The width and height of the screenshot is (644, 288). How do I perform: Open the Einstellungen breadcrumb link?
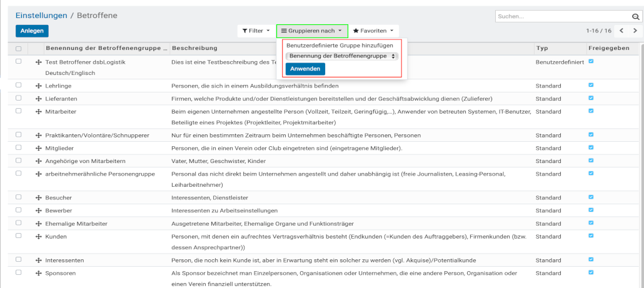pos(41,15)
